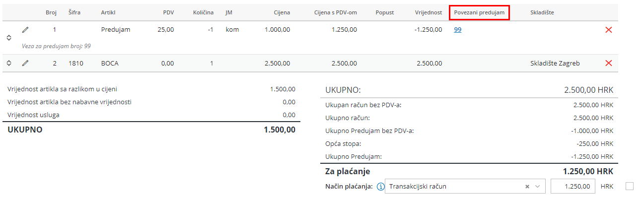Clear the Transakcijski račun selection
Image resolution: width=644 pixels, height=201 pixels.
pos(527,187)
